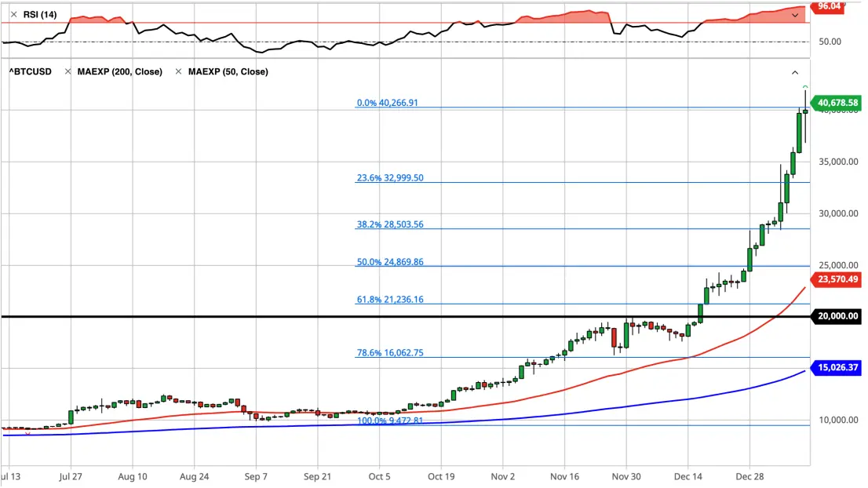868x488 pixels.
Task: Click the red 23,570.49 moving average tag
Action: 836,279
